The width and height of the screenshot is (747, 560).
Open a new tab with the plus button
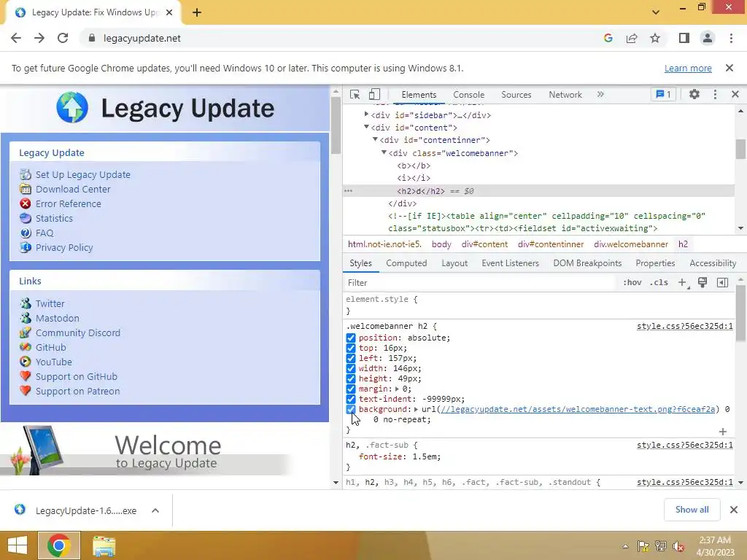point(197,12)
